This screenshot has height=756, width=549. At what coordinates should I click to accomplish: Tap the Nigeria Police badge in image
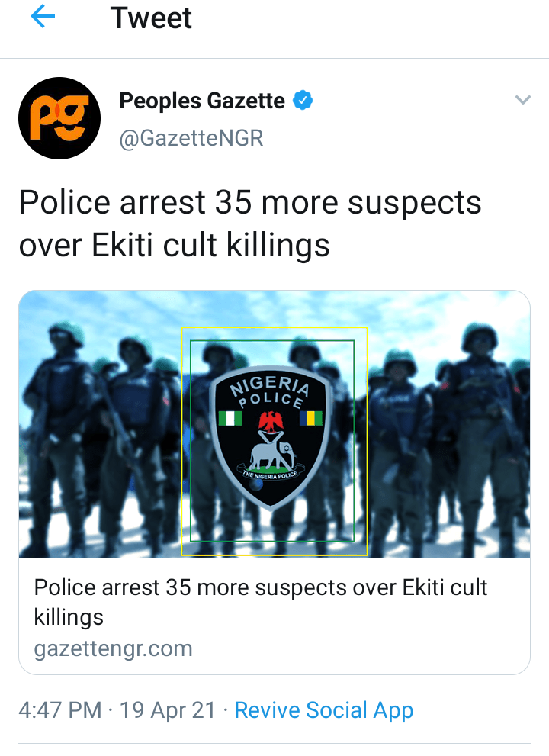tap(271, 437)
